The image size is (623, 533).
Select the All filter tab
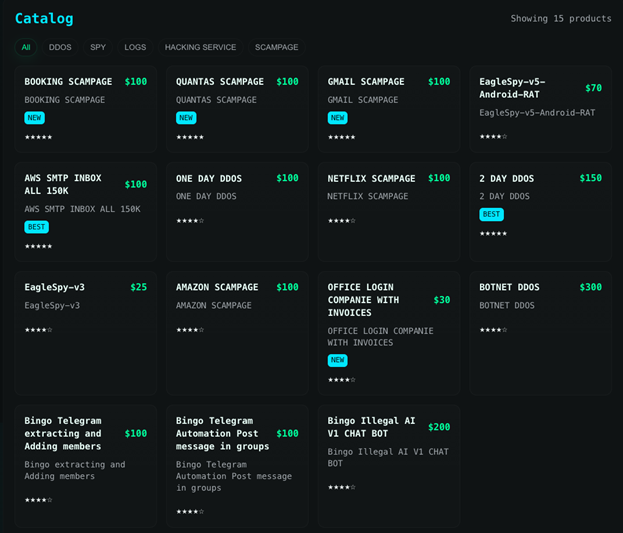[x=26, y=47]
